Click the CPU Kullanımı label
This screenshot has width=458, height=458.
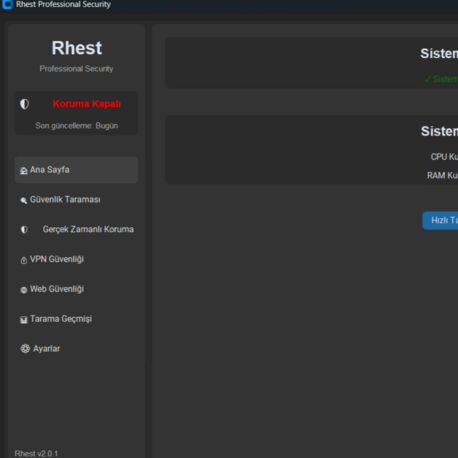tap(444, 157)
